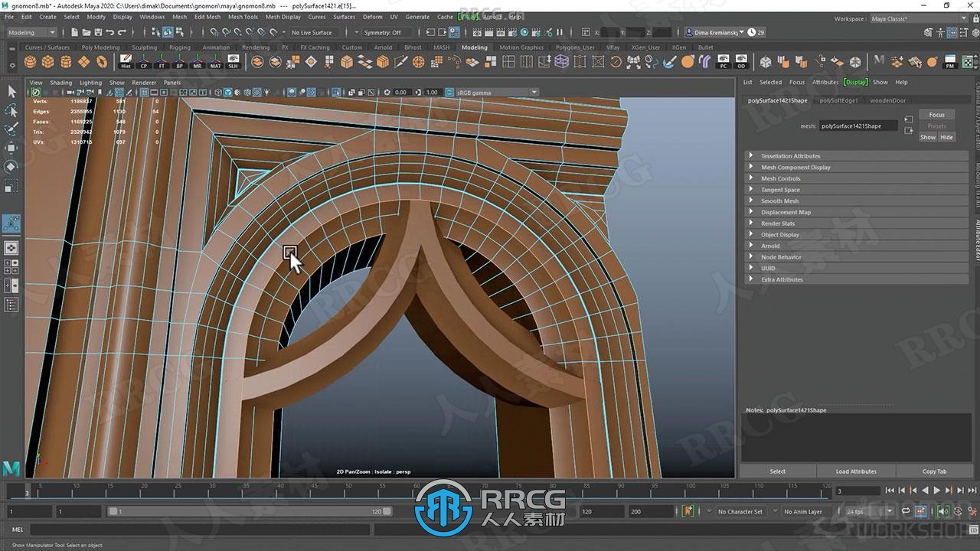This screenshot has width=980, height=551.
Task: Click the PM shelf icon
Action: click(950, 62)
